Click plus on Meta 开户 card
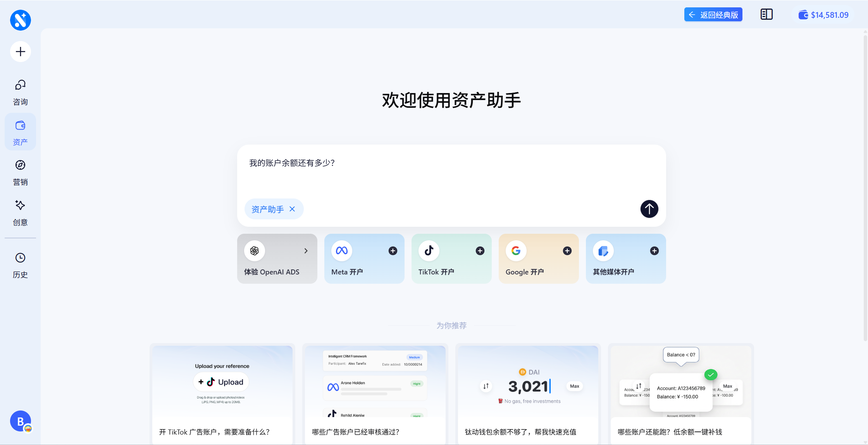868x445 pixels. click(x=393, y=251)
